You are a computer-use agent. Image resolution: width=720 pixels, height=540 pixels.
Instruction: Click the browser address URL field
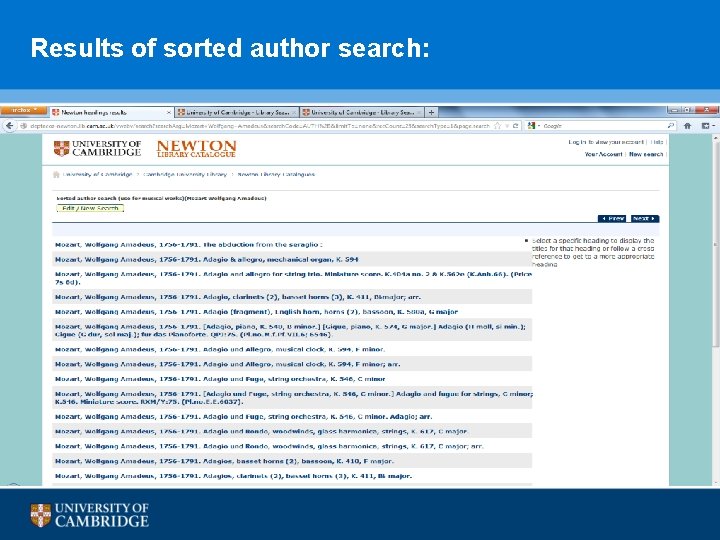pyautogui.click(x=259, y=126)
